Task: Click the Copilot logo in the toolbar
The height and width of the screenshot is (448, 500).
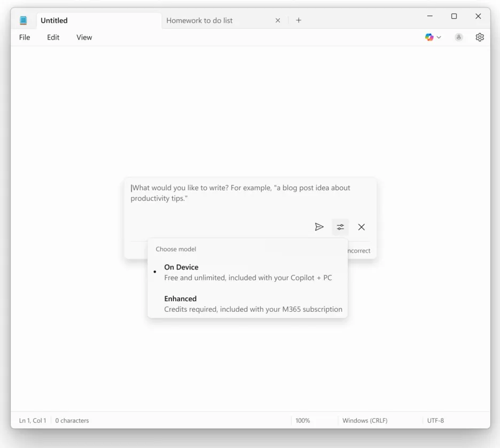Action: (x=428, y=37)
